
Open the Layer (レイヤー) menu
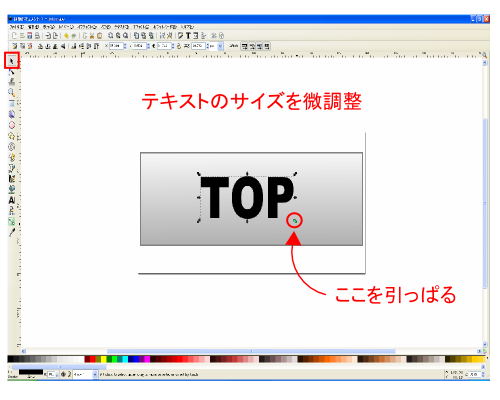(66, 27)
